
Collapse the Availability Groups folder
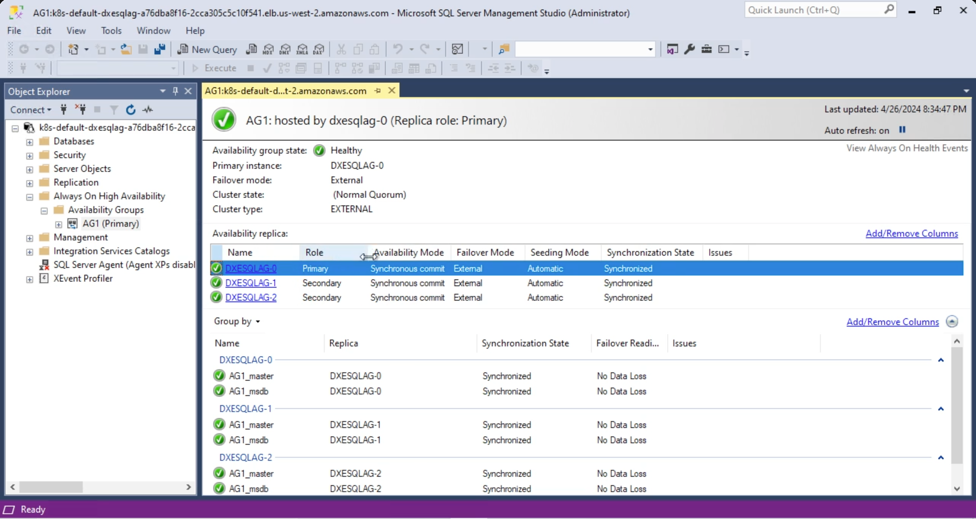point(44,210)
